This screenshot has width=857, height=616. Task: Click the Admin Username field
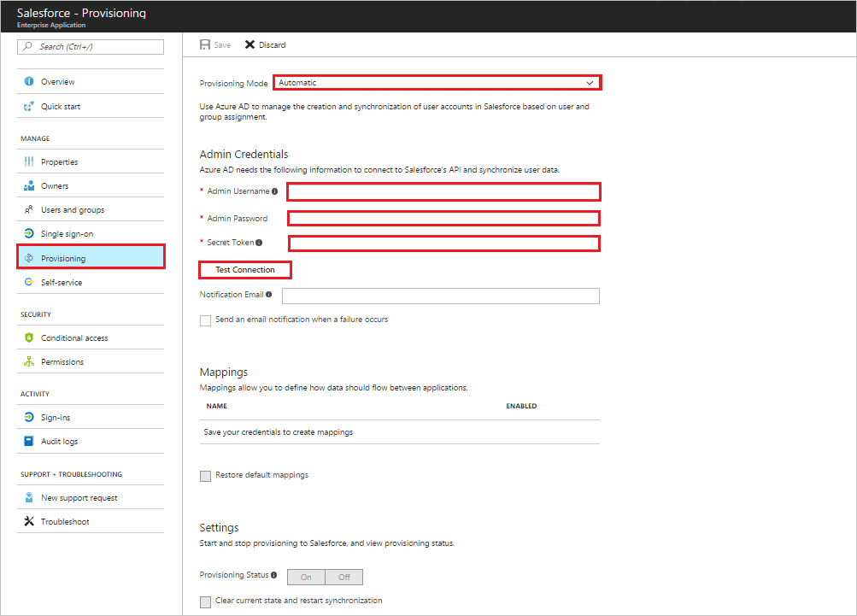pyautogui.click(x=443, y=191)
